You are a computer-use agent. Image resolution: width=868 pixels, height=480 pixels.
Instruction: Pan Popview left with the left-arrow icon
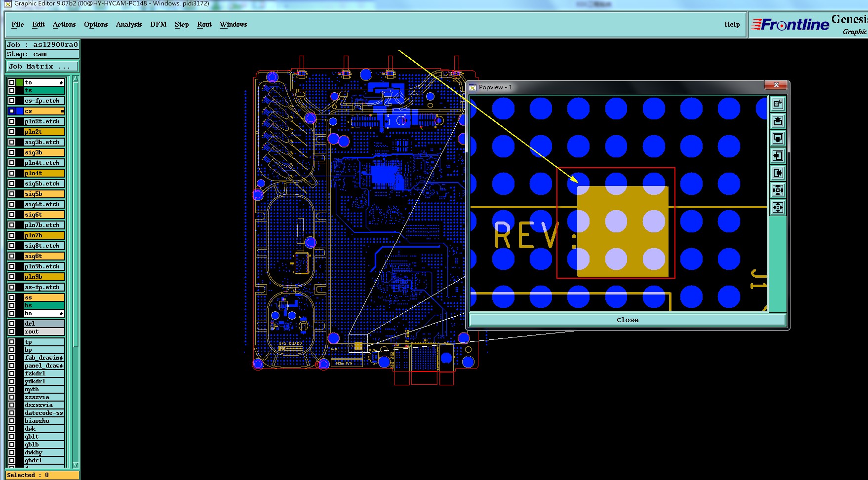click(778, 156)
